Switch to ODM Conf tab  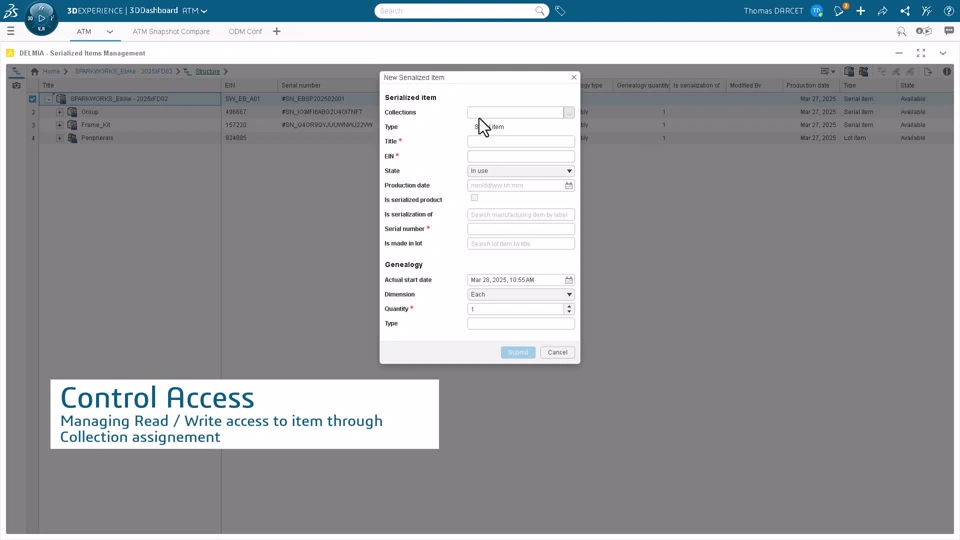pyautogui.click(x=245, y=31)
